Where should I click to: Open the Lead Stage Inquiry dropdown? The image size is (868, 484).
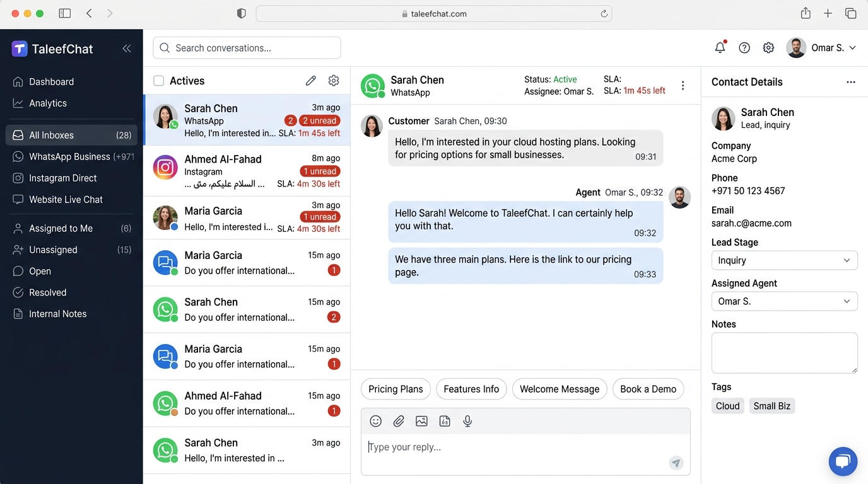coord(784,260)
